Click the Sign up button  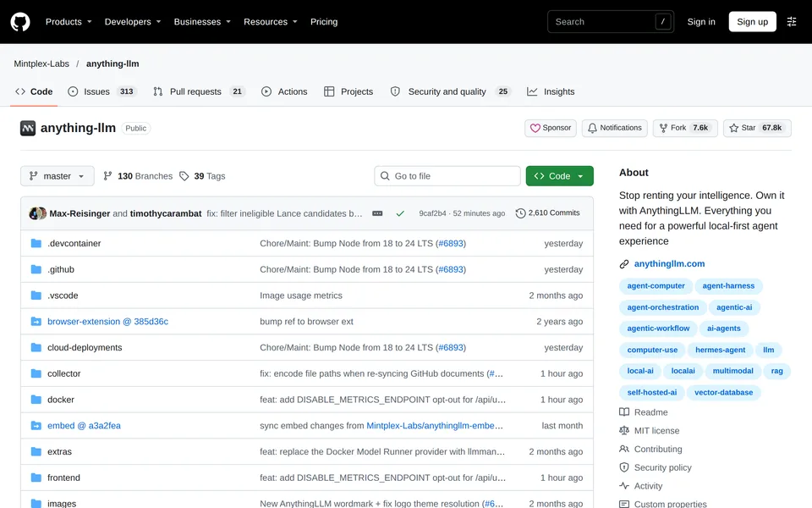753,22
